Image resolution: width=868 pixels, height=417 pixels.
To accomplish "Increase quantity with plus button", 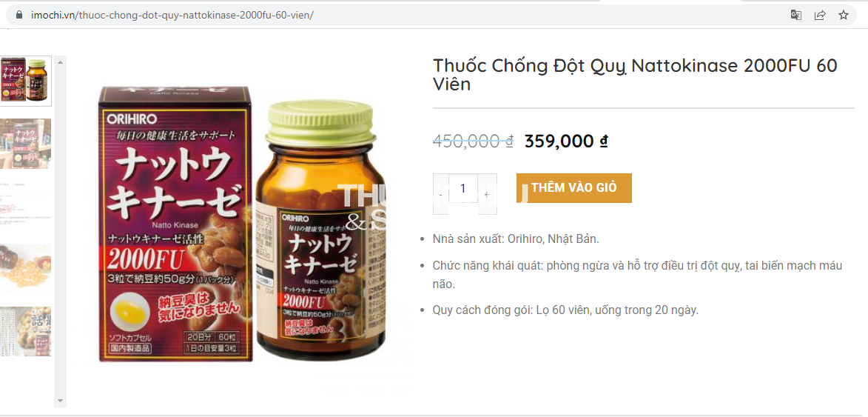I will tap(487, 194).
